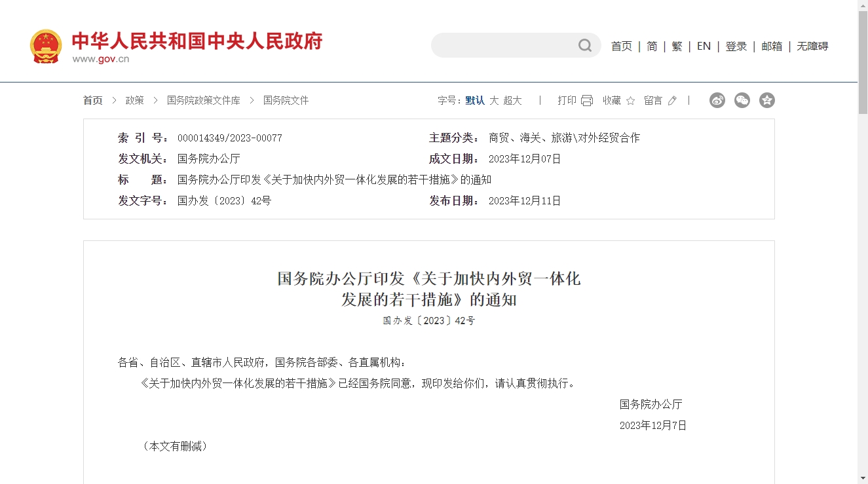The height and width of the screenshot is (484, 868).
Task: Share the page via Weibo icon
Action: pyautogui.click(x=717, y=100)
